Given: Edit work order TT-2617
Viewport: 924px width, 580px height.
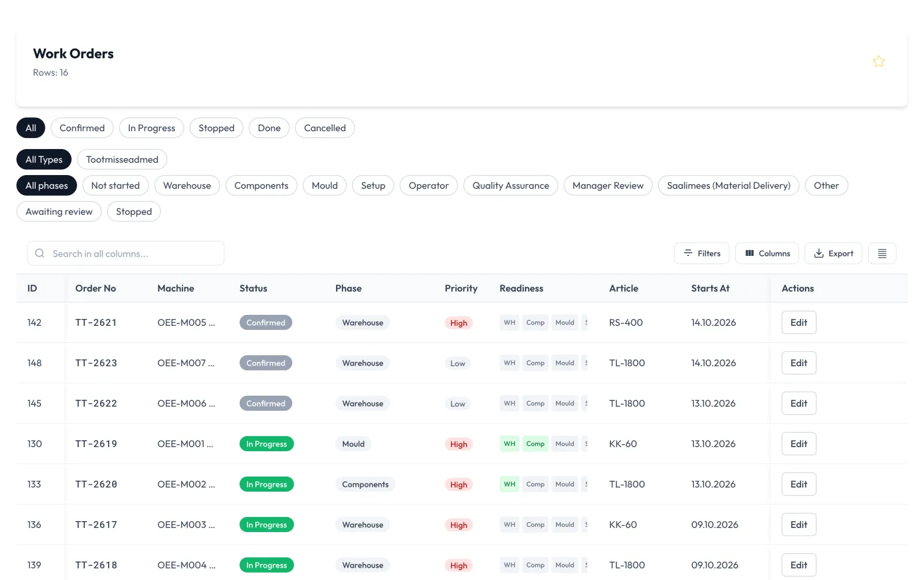Looking at the screenshot, I should pyautogui.click(x=799, y=525).
